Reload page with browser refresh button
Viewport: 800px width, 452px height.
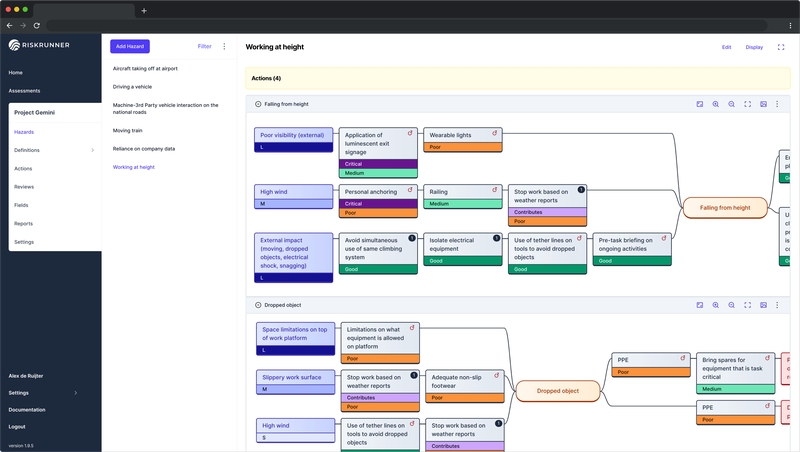click(37, 26)
